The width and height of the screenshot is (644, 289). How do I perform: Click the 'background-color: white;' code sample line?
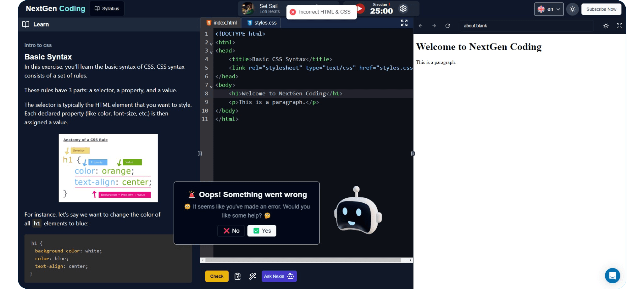click(x=68, y=251)
